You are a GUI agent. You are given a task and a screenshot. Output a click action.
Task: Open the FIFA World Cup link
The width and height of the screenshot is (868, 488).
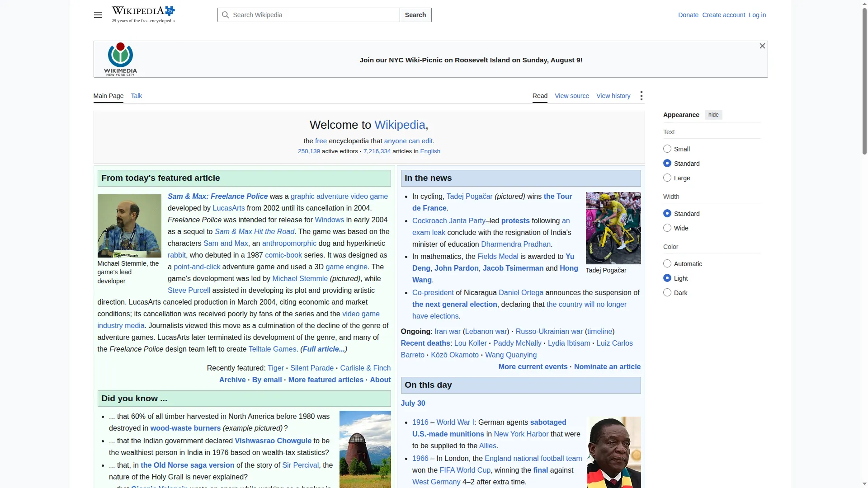click(465, 470)
